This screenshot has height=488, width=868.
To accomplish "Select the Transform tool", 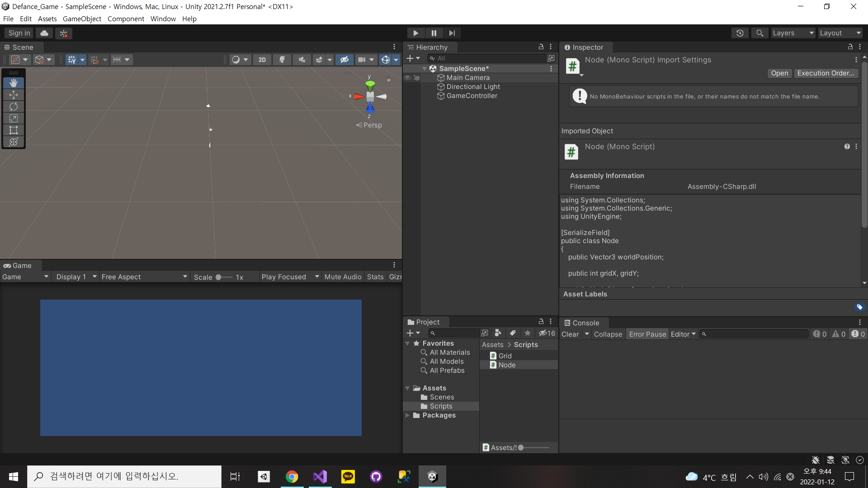I will 14,142.
